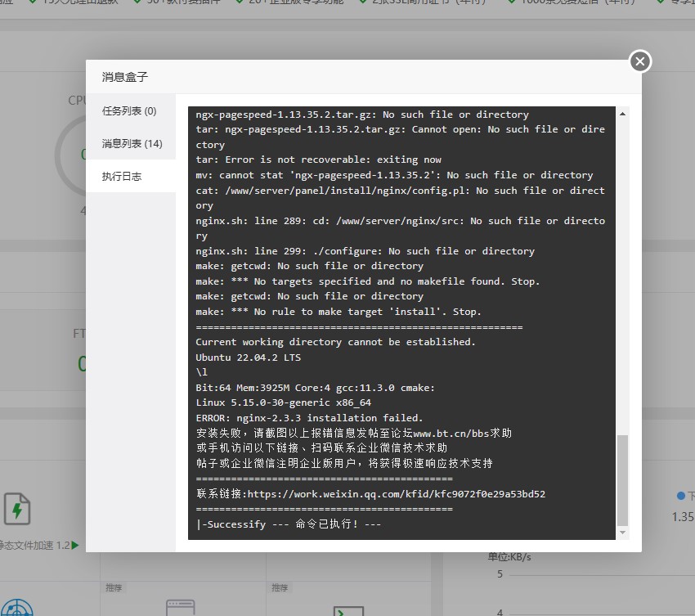695x616 pixels.
Task: Open the 任务列表 (0) tab
Action: coord(131,110)
